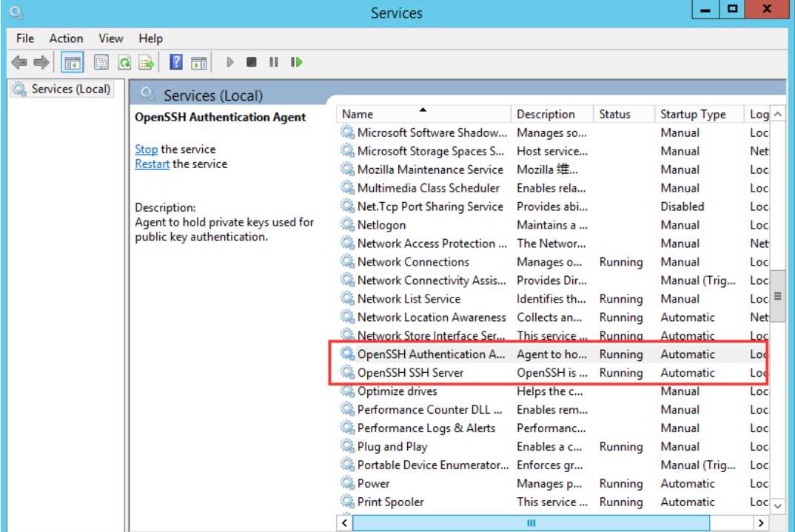
Task: Click the Restart Service icon
Action: [x=297, y=62]
